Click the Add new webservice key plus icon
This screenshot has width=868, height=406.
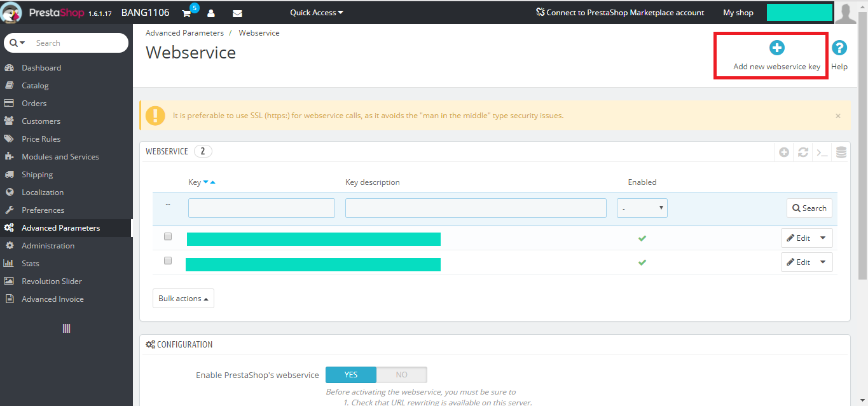click(776, 48)
